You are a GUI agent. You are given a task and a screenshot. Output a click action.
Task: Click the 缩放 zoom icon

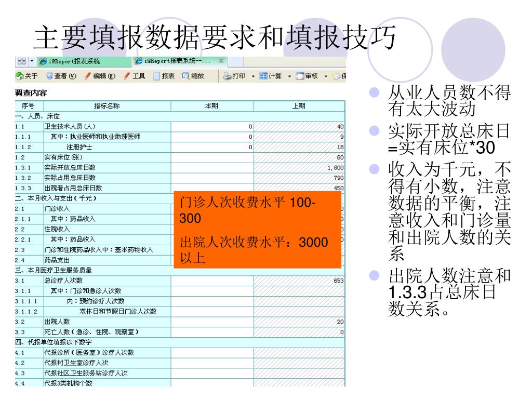[185, 76]
